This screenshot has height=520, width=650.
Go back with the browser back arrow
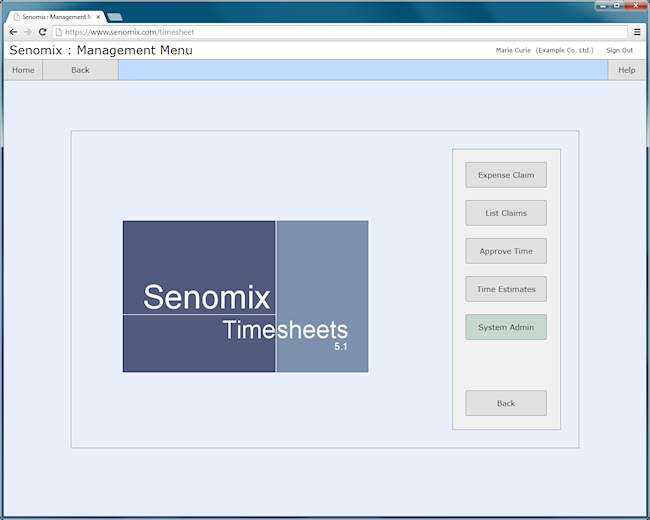tap(13, 32)
